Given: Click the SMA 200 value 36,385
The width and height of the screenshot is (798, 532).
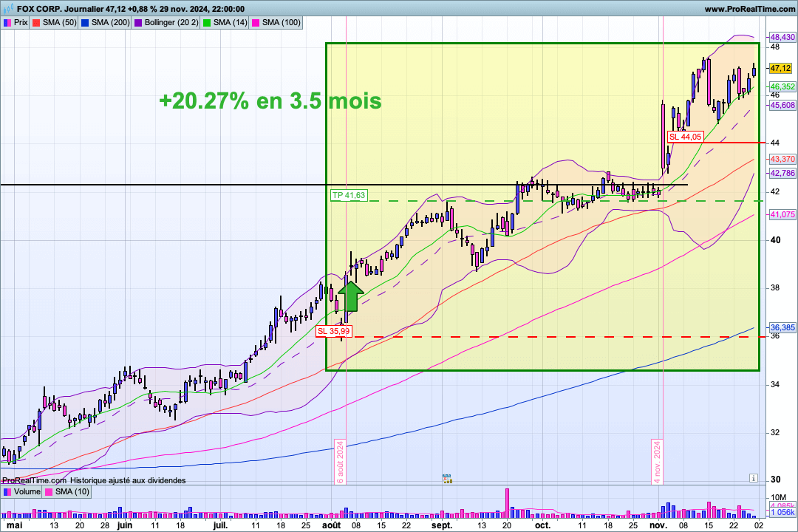Looking at the screenshot, I should (x=782, y=327).
